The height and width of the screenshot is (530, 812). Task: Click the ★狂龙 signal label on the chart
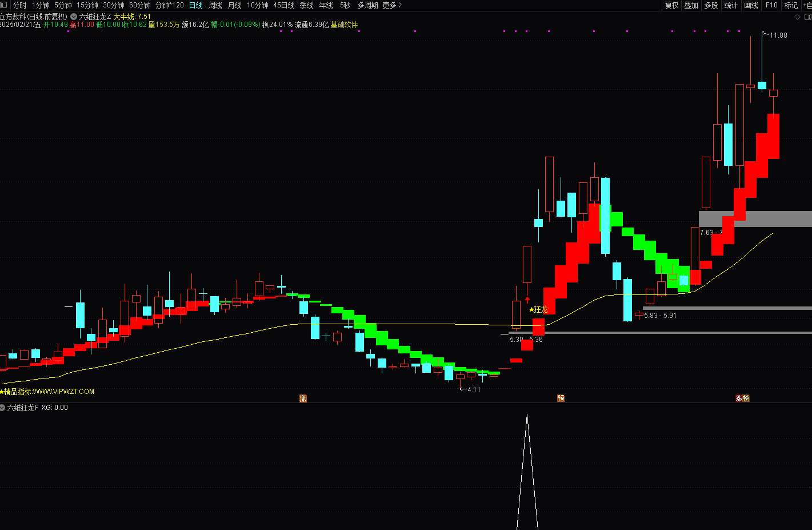click(538, 309)
